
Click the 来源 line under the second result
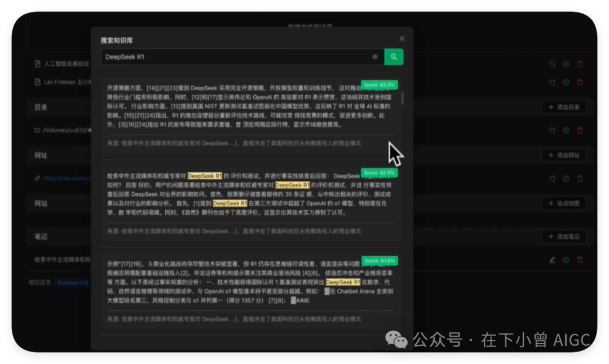(x=234, y=231)
